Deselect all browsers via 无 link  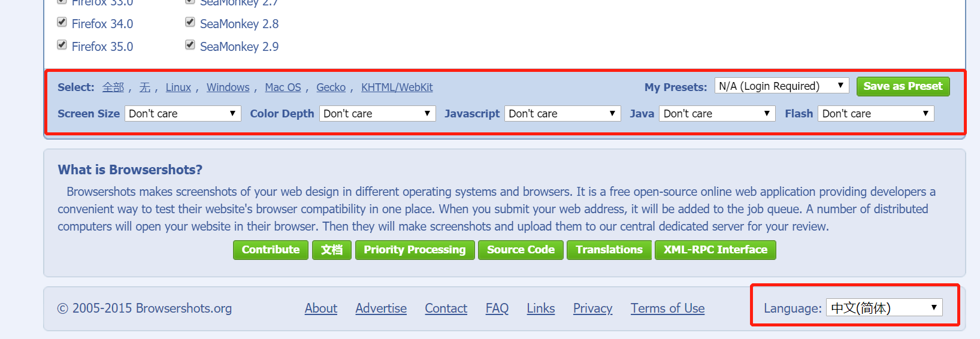(145, 87)
